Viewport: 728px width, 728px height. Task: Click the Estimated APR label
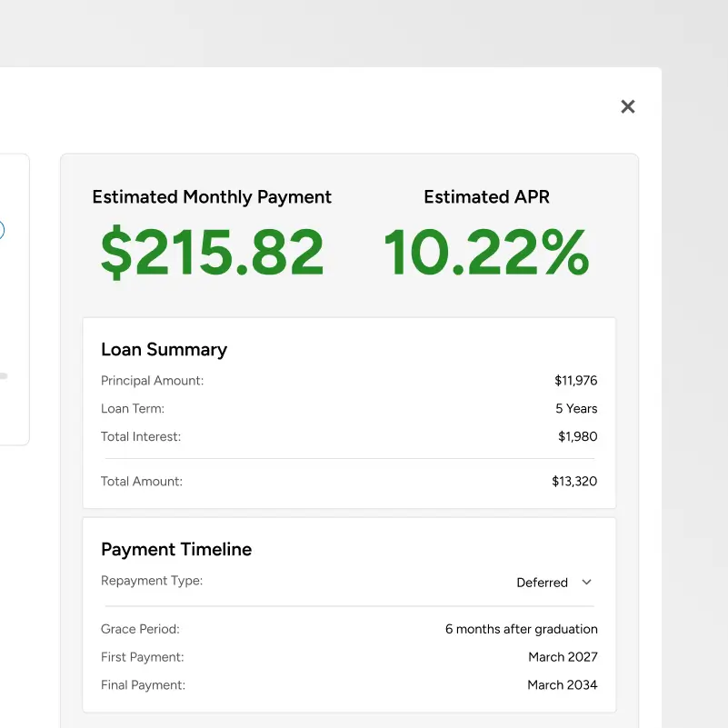pos(486,196)
